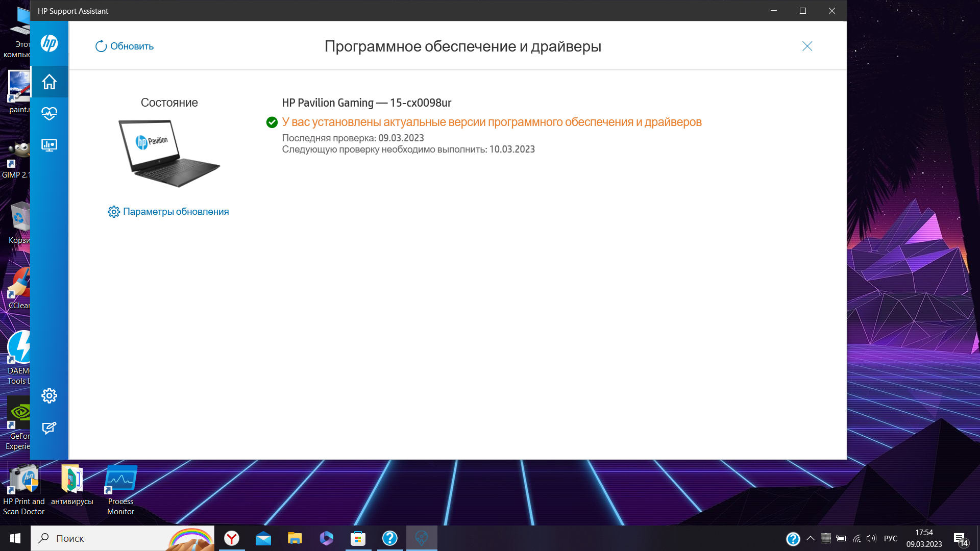Click the Microsoft Store taskbar icon

click(358, 538)
